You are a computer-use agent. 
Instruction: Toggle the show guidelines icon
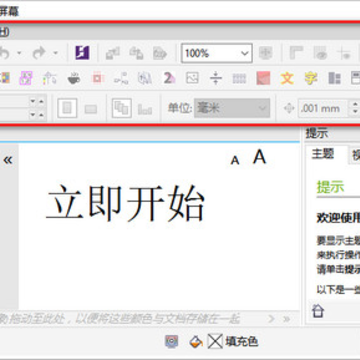pos(343,53)
